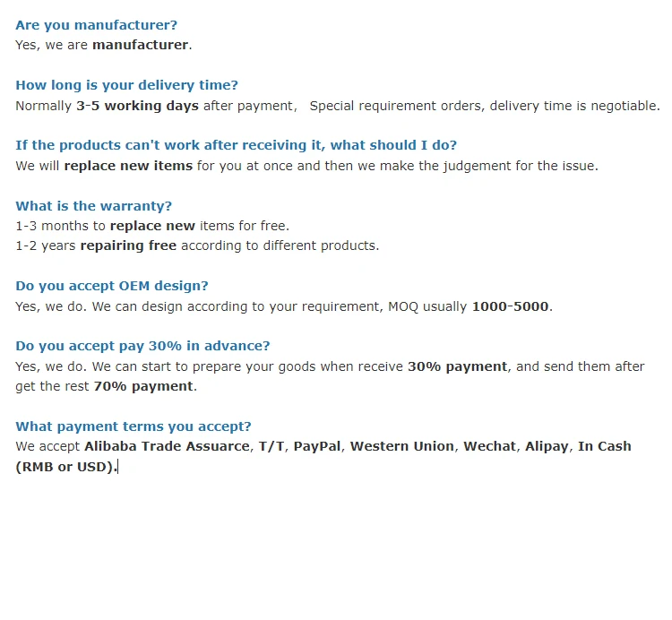
Task: Click the bold word "manufacturer" in the answer
Action: (x=140, y=45)
